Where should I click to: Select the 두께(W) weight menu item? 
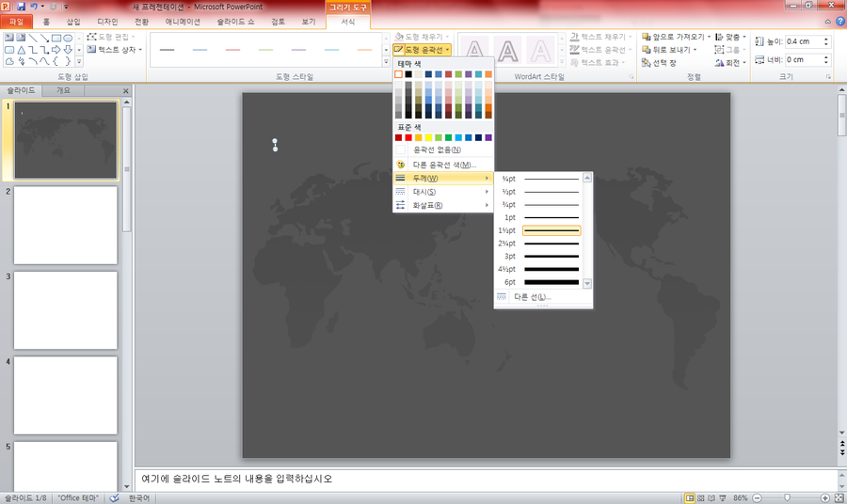[x=443, y=178]
